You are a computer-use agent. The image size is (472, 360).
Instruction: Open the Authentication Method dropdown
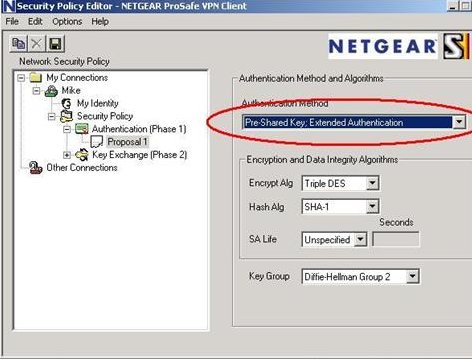[459, 122]
